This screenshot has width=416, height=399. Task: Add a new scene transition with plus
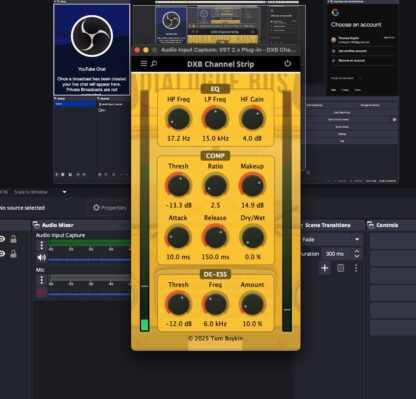[x=325, y=268]
